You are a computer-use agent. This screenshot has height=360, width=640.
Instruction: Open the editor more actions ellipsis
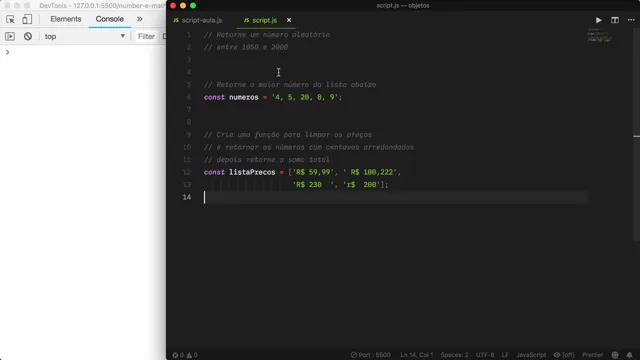pos(631,20)
